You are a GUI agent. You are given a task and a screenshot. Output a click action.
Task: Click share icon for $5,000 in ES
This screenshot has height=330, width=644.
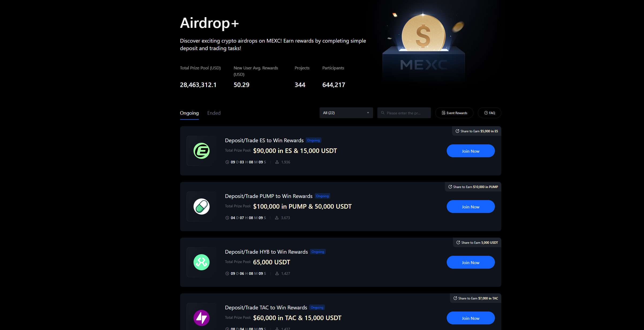(457, 131)
